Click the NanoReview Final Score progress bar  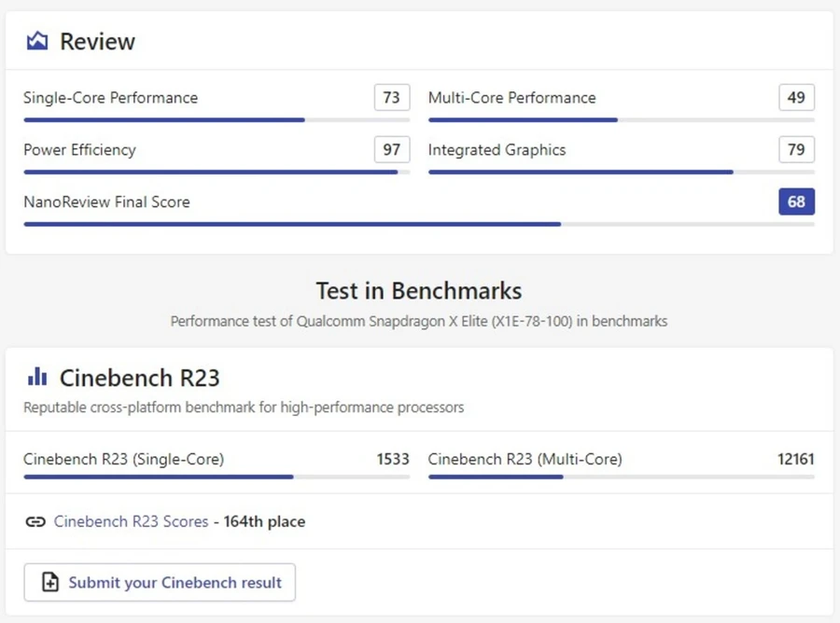tap(419, 224)
